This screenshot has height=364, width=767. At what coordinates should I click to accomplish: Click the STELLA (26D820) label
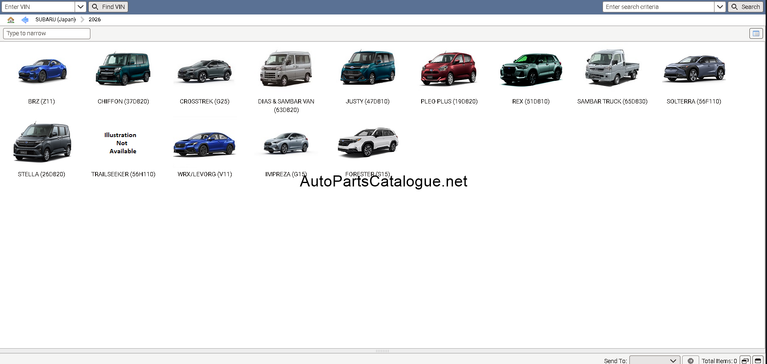click(x=42, y=174)
